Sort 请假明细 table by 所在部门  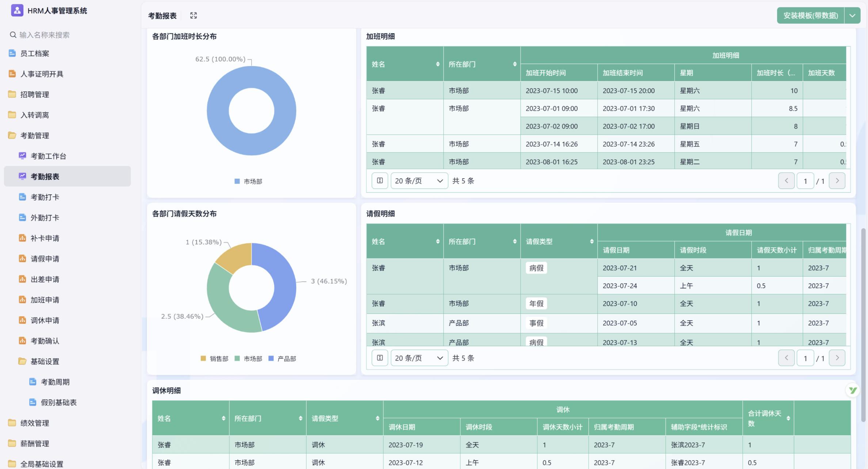(x=515, y=241)
